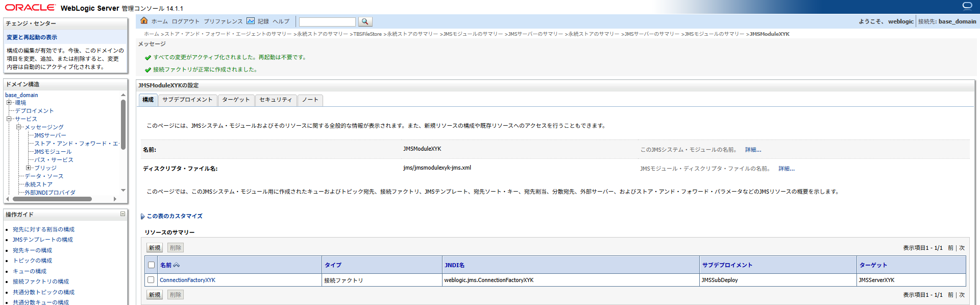Screen dimensions: 980x305
Task: Open キューの構成 guide link
Action: [30, 271]
